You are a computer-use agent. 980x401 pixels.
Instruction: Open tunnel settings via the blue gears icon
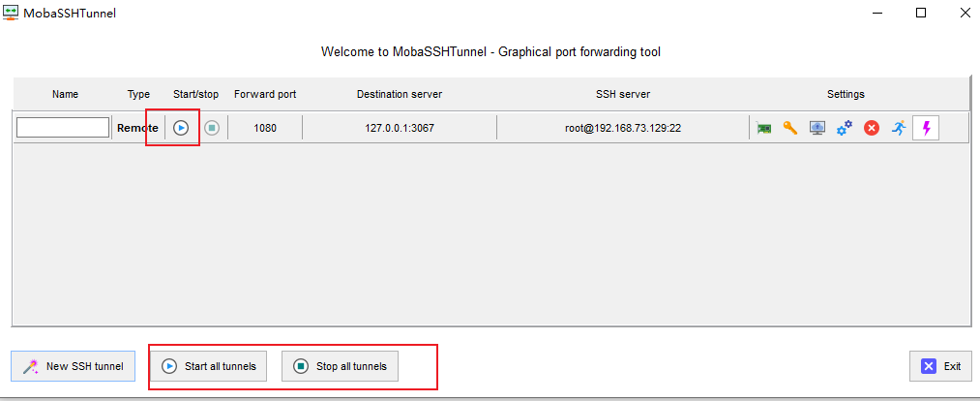[845, 128]
